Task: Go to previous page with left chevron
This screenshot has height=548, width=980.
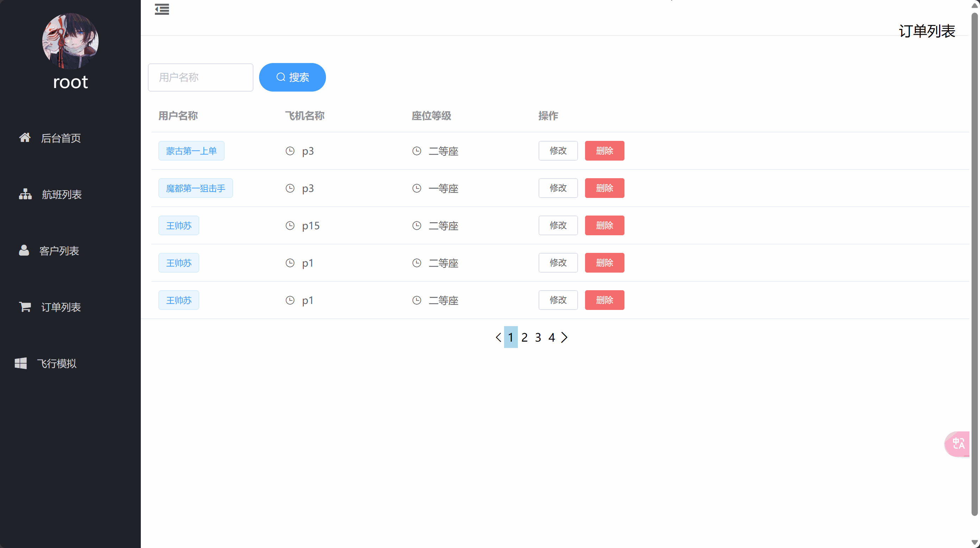Action: tap(498, 337)
